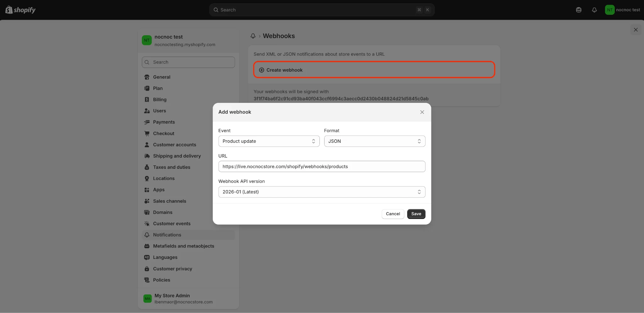Go to Taxes and duties settings

pos(188,167)
